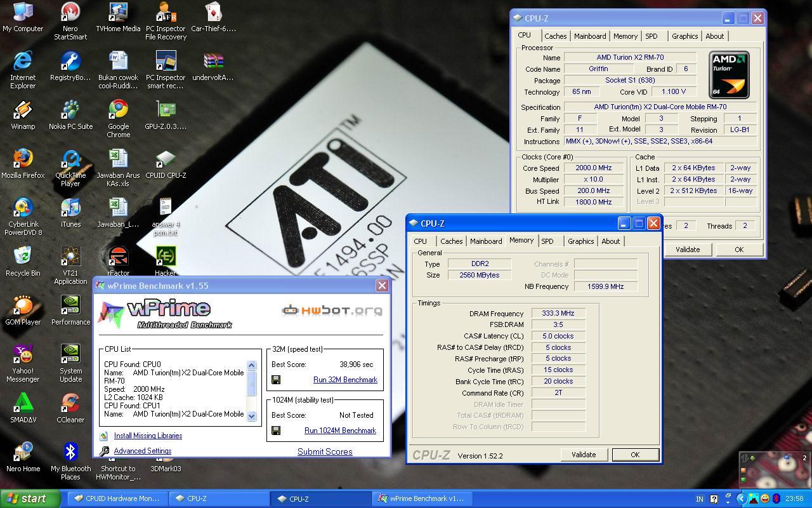812x508 pixels.
Task: Open About tab in back CPU-Z window
Action: pos(715,36)
